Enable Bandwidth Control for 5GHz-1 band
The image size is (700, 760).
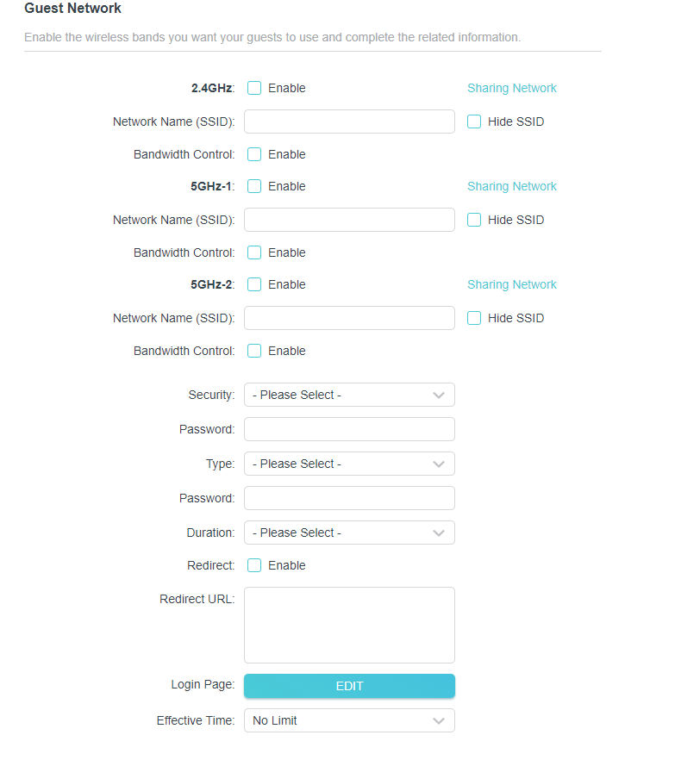254,252
